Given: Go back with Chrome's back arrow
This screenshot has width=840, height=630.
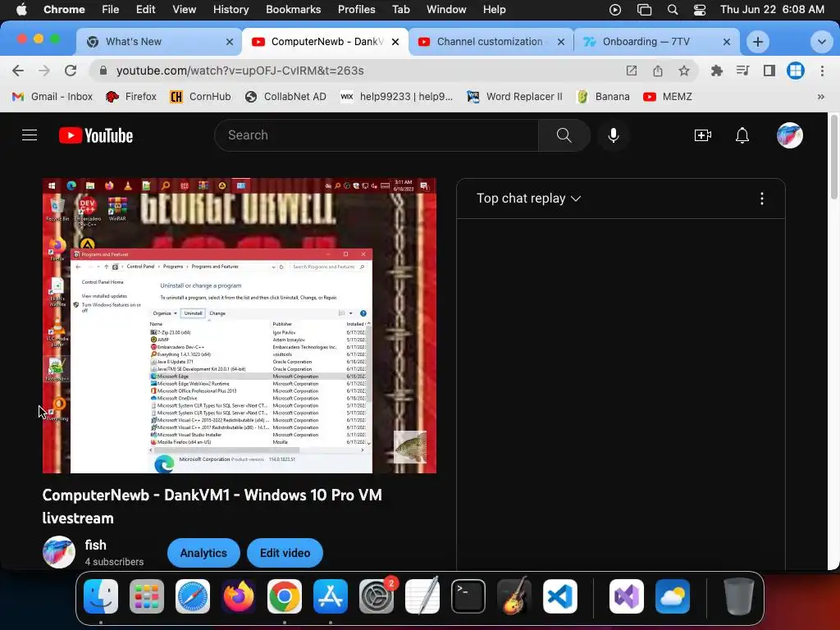Looking at the screenshot, I should click(x=18, y=71).
